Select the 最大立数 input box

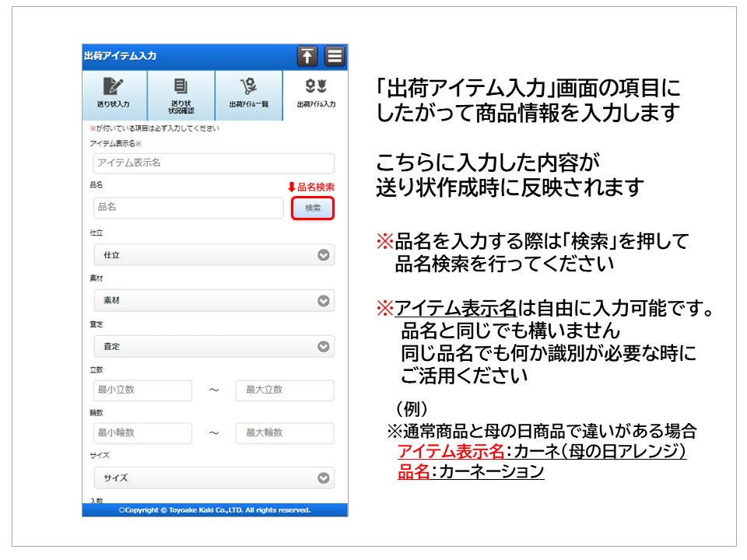point(285,390)
